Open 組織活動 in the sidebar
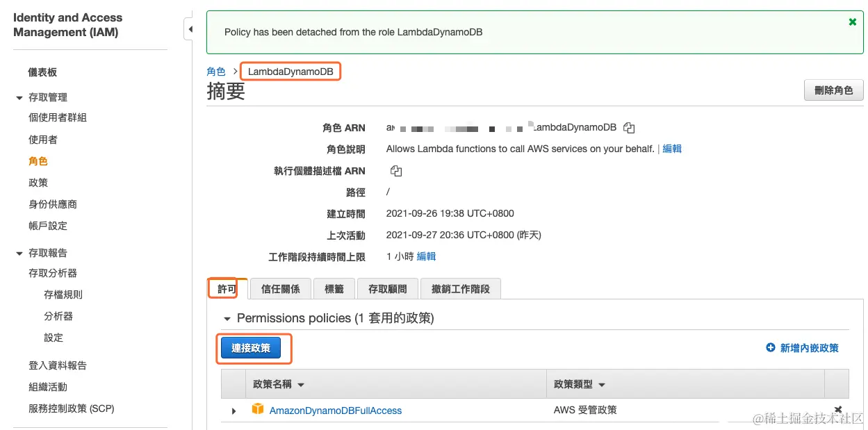Image resolution: width=868 pixels, height=430 pixels. coord(47,387)
